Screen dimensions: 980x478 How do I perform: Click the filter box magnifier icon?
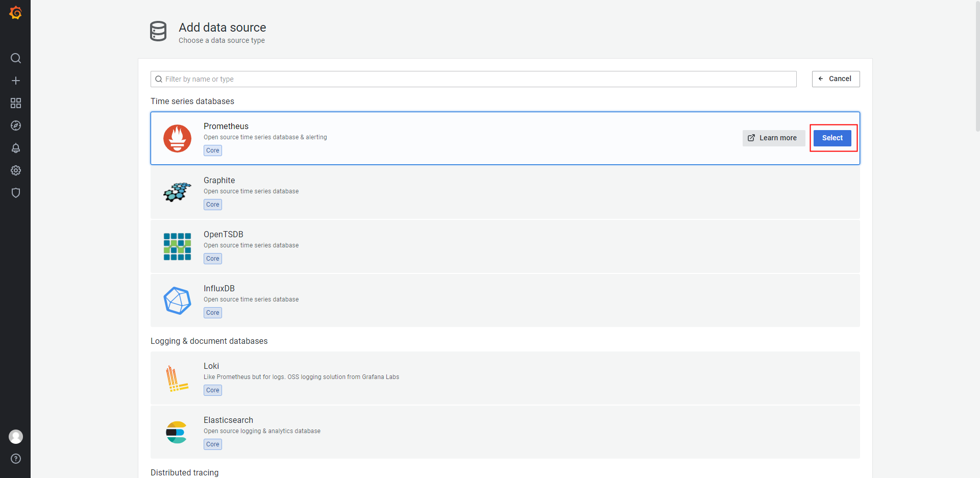point(159,79)
